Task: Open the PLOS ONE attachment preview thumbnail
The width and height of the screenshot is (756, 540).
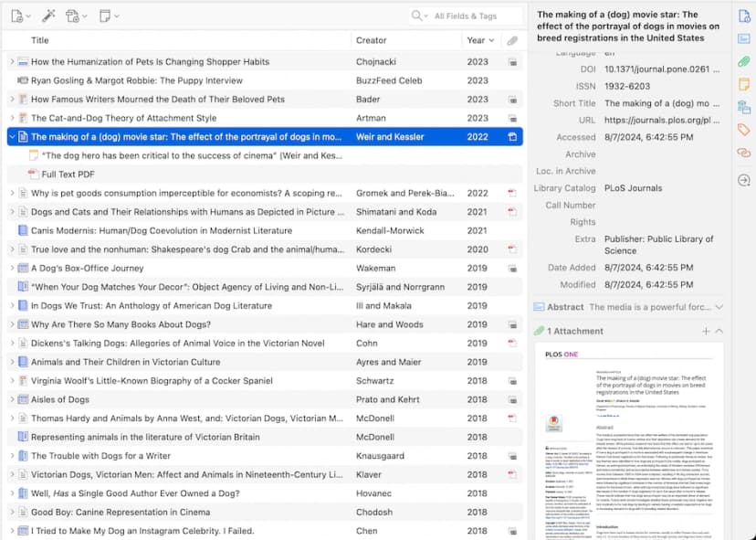Action: tap(629, 441)
